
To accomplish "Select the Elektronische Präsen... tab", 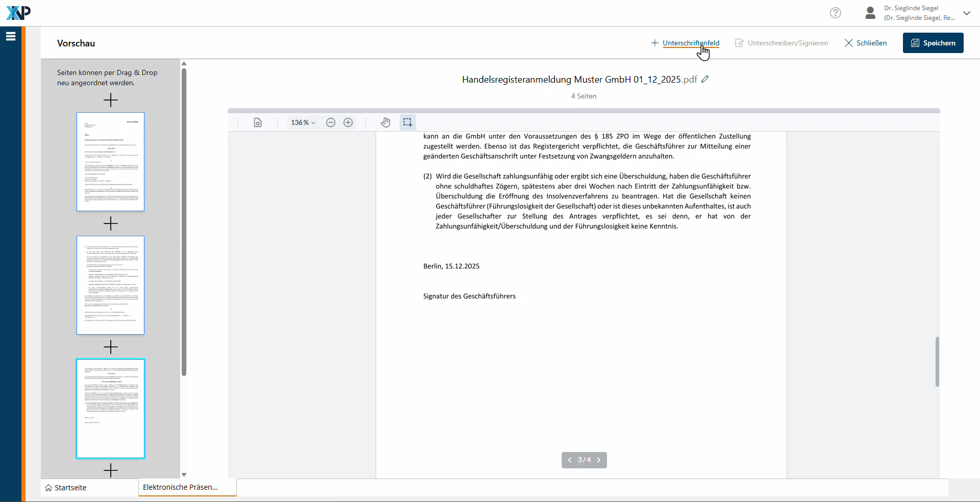I will pyautogui.click(x=180, y=487).
